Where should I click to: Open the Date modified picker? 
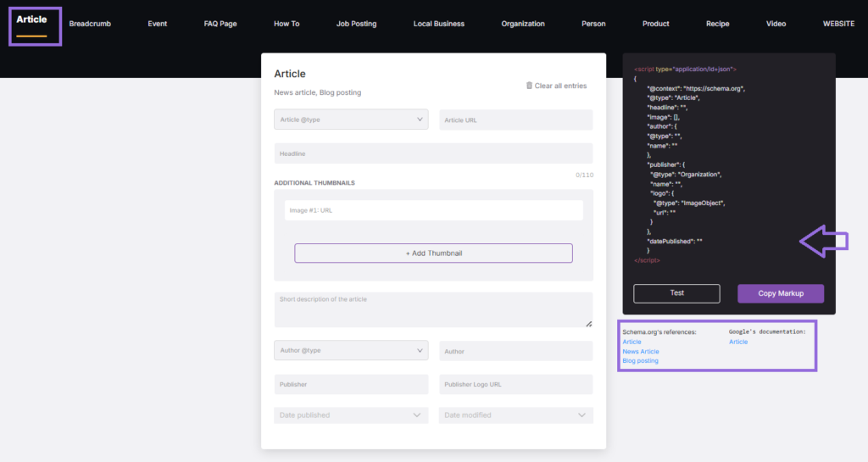tap(516, 415)
